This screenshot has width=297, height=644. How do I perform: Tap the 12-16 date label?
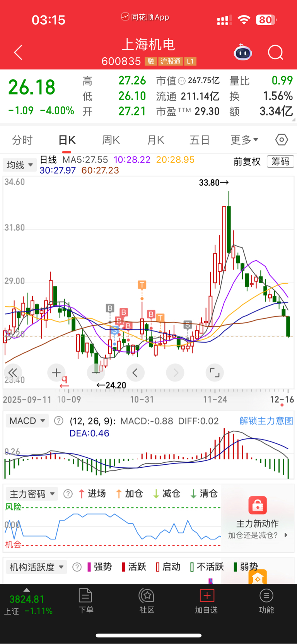(282, 399)
